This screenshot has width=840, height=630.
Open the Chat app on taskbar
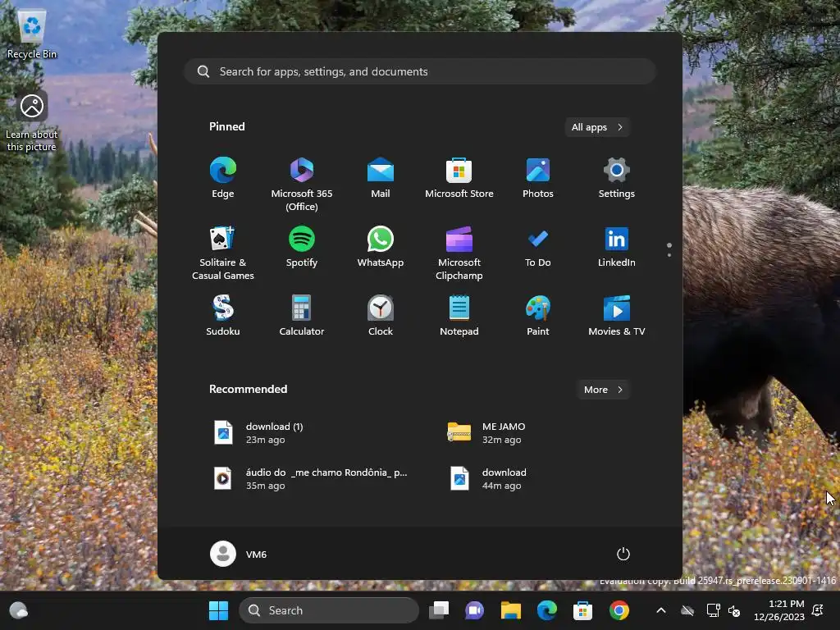pos(475,610)
